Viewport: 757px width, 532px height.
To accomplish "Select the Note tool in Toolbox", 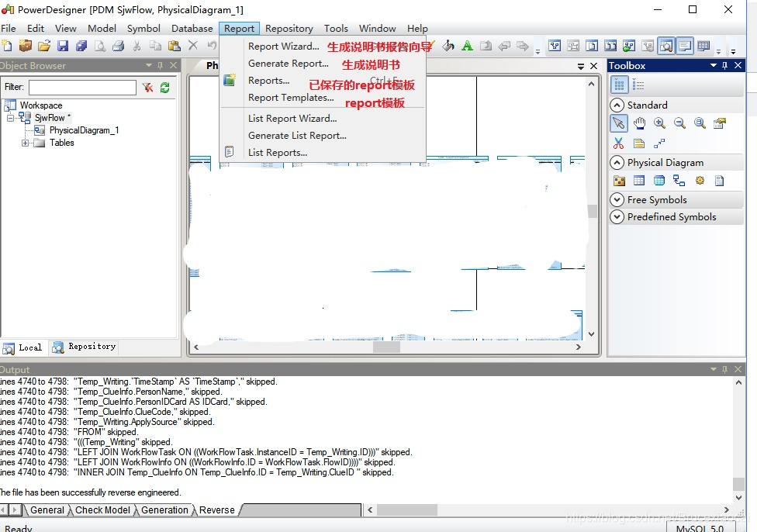I will tap(639, 143).
